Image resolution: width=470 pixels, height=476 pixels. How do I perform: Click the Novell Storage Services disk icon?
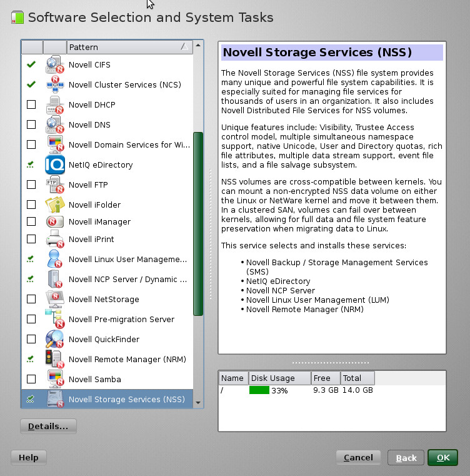(55, 399)
